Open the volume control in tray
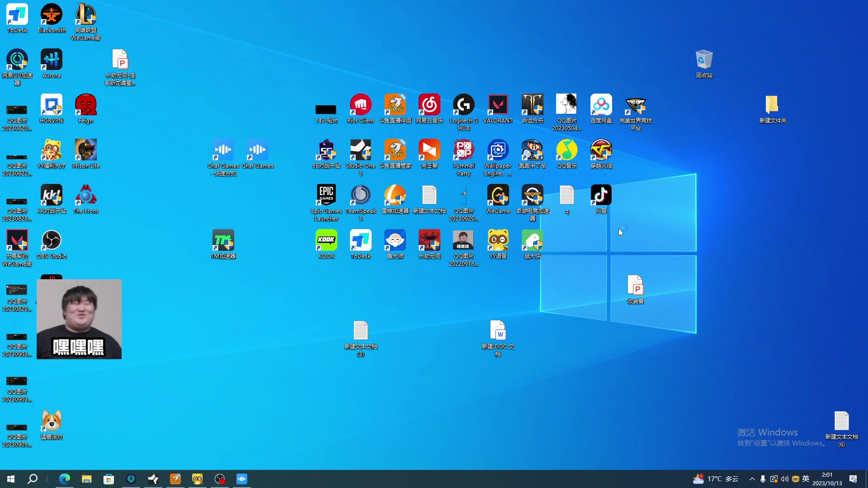The height and width of the screenshot is (488, 868). tap(785, 479)
